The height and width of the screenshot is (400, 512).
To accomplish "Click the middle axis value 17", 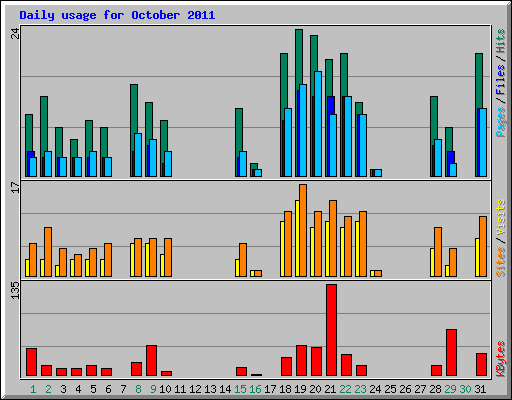I will pyautogui.click(x=16, y=187).
